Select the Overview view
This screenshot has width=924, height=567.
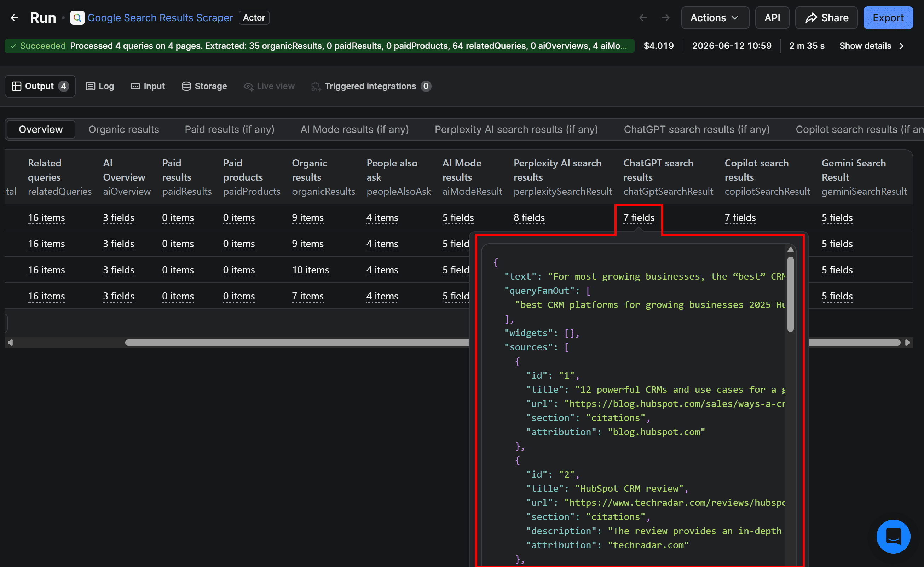(x=41, y=129)
